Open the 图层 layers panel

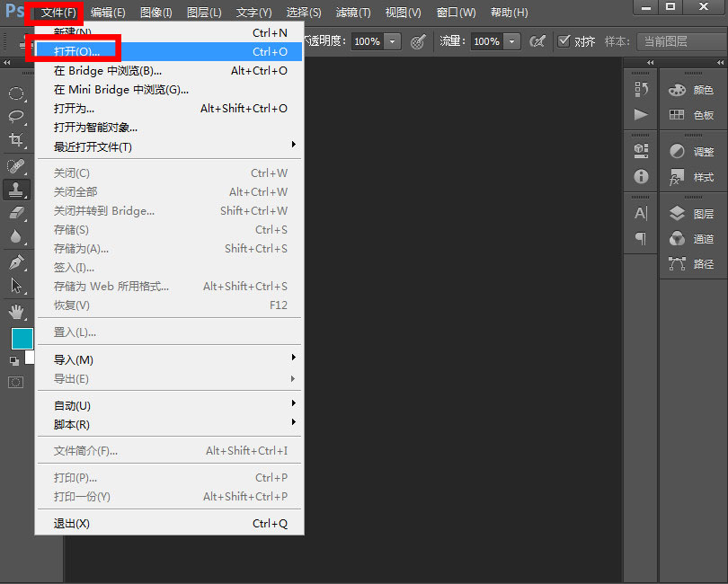pyautogui.click(x=691, y=214)
